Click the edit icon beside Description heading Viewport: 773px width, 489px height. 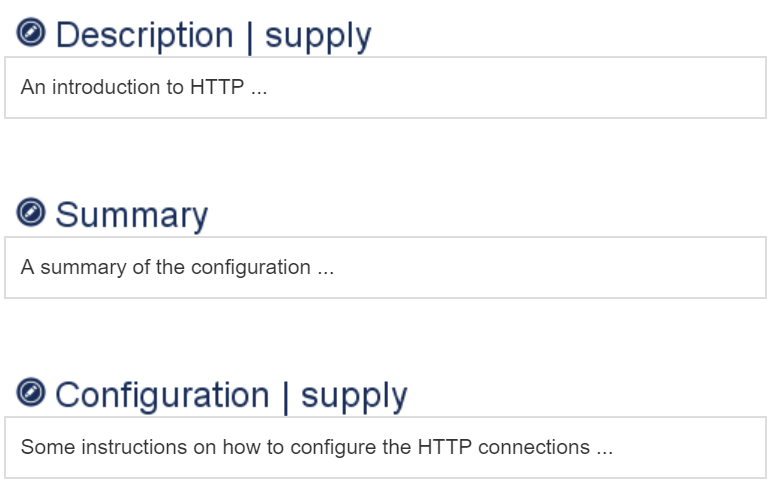click(31, 33)
